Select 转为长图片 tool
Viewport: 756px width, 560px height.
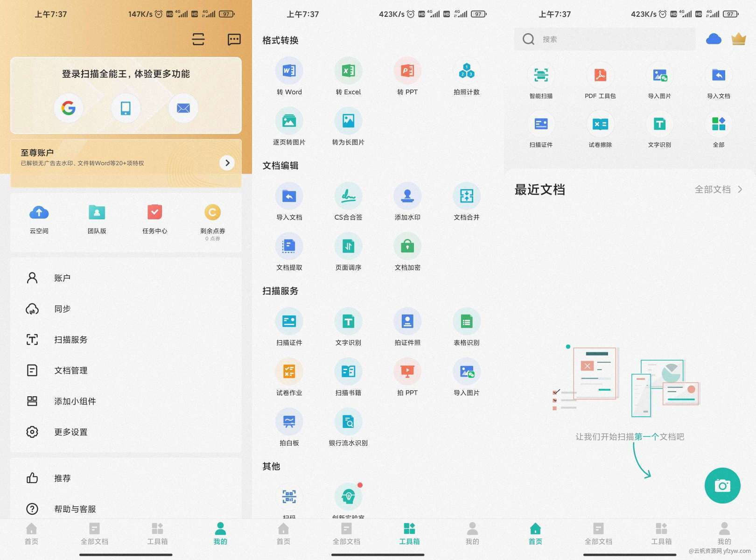[349, 127]
